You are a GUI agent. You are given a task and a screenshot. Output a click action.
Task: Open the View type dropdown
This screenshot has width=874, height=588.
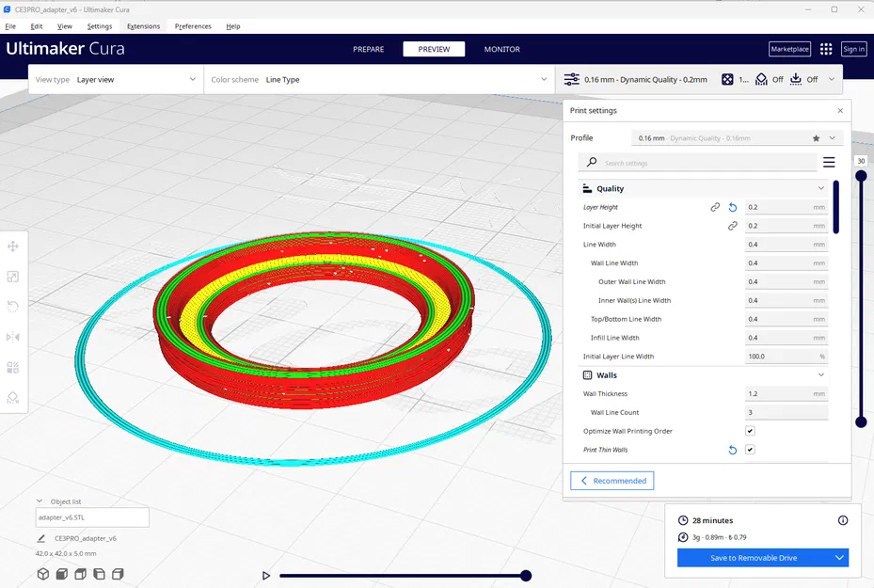[116, 80]
